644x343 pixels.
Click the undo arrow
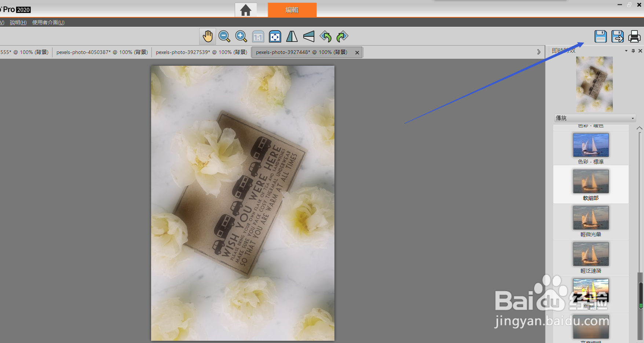pos(326,36)
